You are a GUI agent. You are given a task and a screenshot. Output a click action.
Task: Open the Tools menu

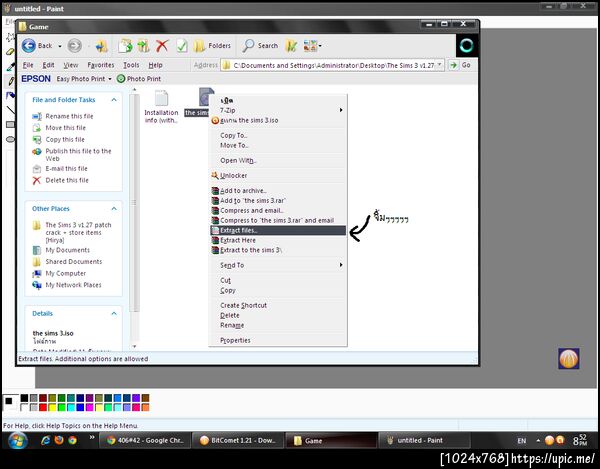(131, 65)
